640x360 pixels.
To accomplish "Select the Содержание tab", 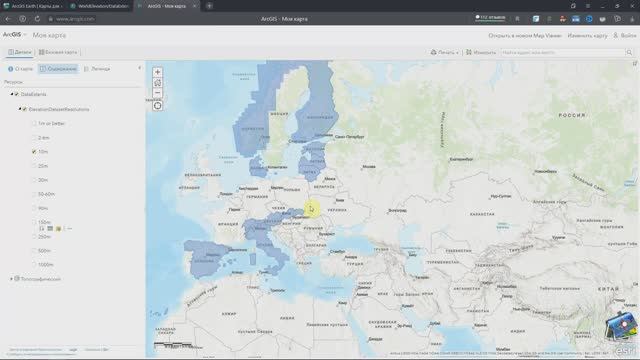I will tap(58, 69).
